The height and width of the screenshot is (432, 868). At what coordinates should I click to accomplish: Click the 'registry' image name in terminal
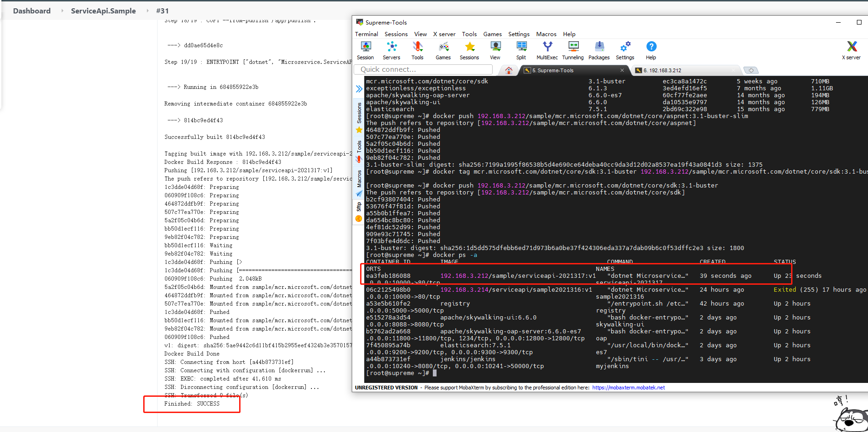(x=455, y=304)
